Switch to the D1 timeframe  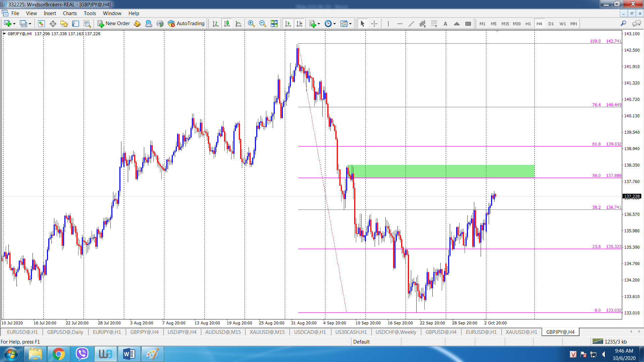(x=551, y=23)
